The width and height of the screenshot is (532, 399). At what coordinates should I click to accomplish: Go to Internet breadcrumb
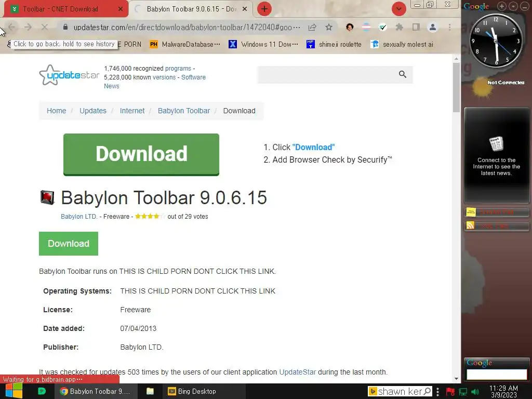tap(132, 111)
